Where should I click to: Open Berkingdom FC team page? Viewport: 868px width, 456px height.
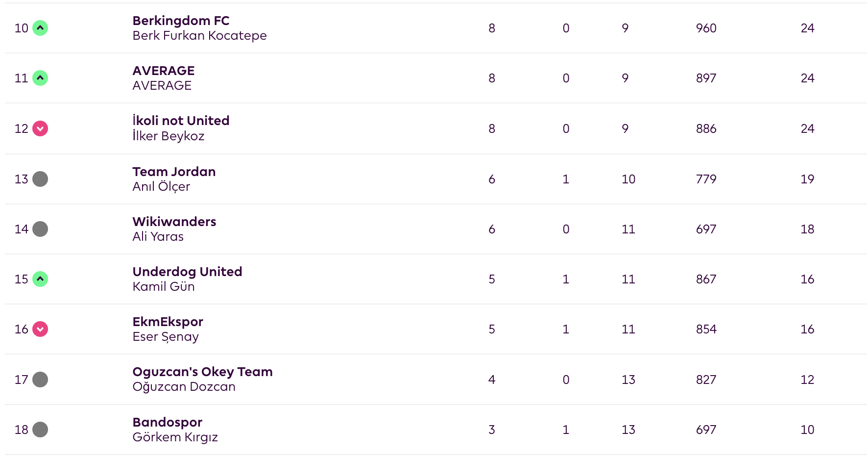pyautogui.click(x=181, y=21)
